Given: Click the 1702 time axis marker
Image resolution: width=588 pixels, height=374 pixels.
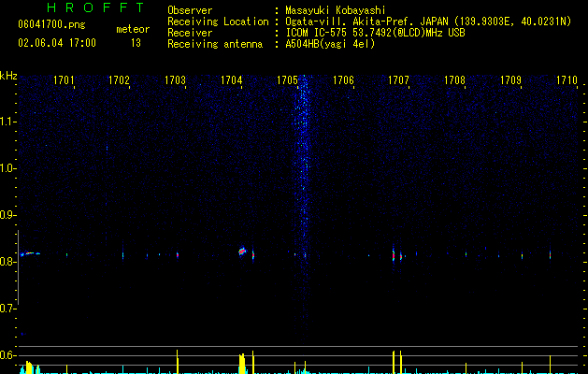Looking at the screenshot, I should coord(119,80).
